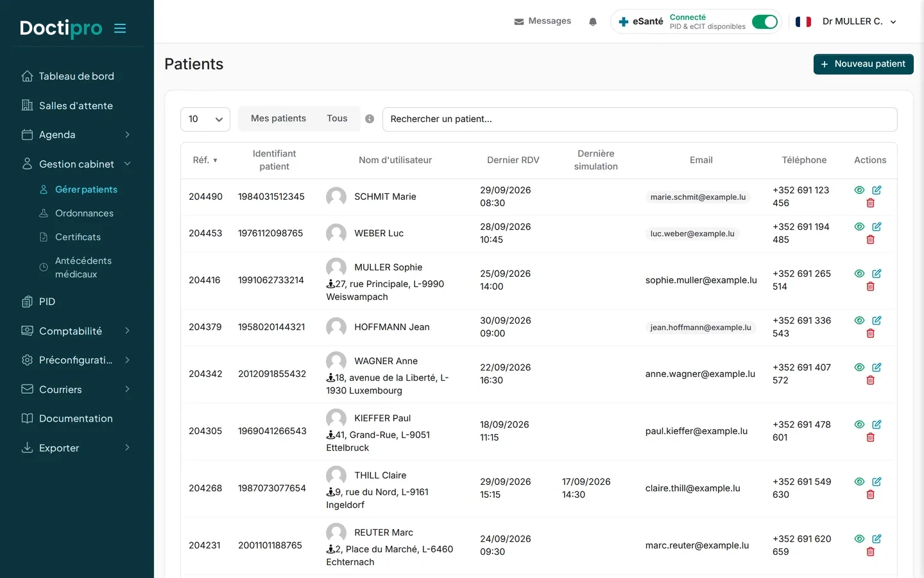This screenshot has width=924, height=578.
Task: Click the French flag language icon
Action: [803, 22]
